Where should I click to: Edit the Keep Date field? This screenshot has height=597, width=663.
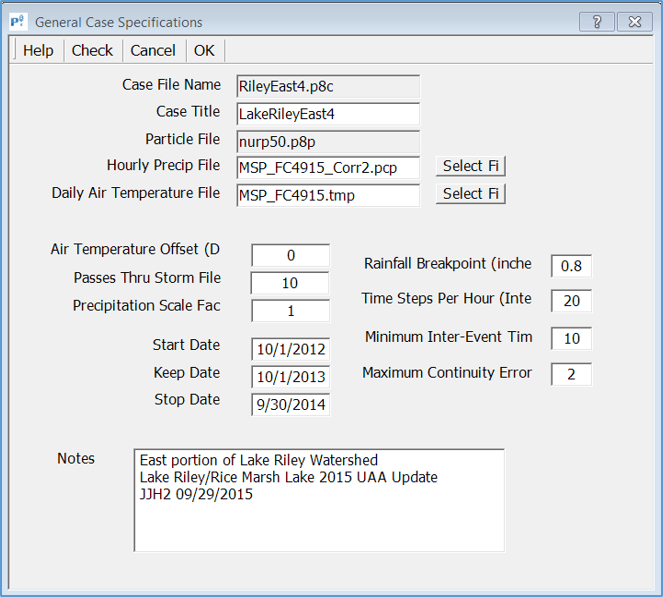coord(290,377)
